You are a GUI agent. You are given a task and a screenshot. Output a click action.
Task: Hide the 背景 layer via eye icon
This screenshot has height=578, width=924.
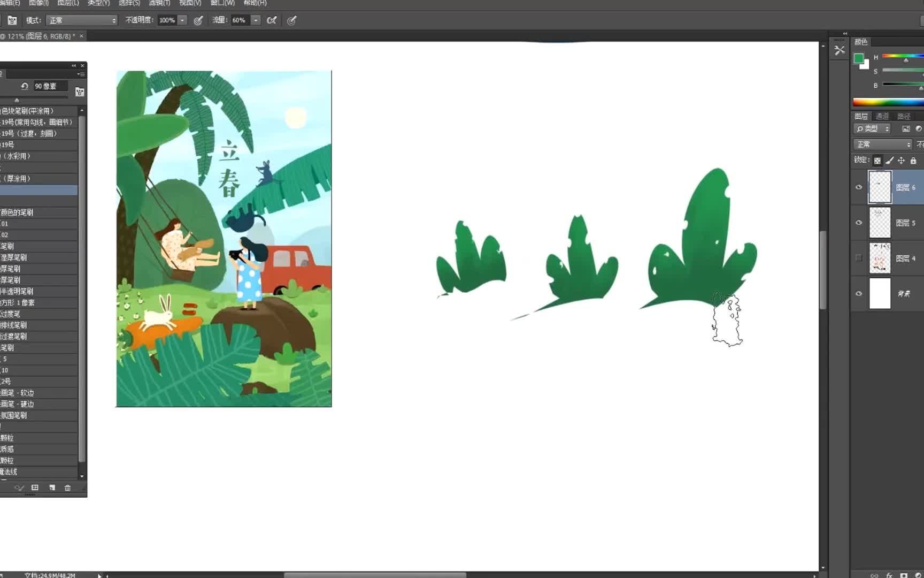point(859,293)
